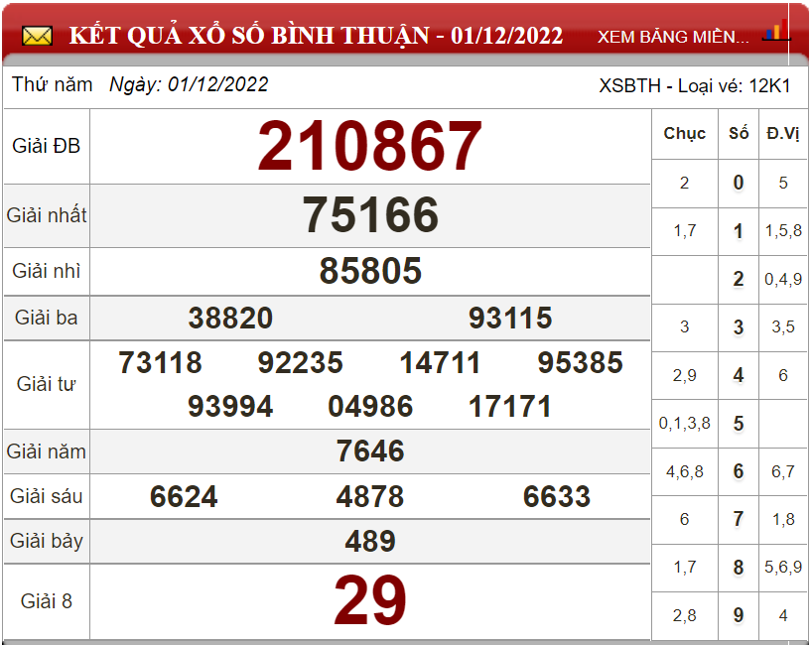The image size is (812, 645).
Task: Click the header title Kết quả xổ số Bình Thuận
Action: pyautogui.click(x=316, y=36)
